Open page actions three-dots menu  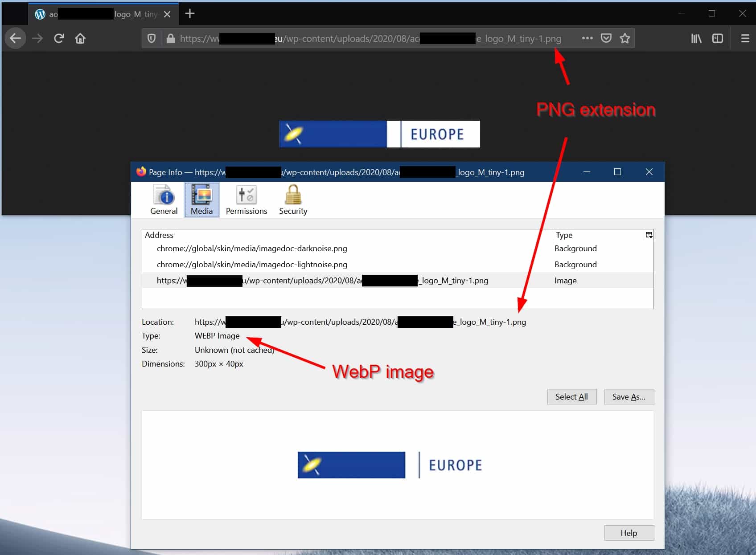pyautogui.click(x=587, y=38)
